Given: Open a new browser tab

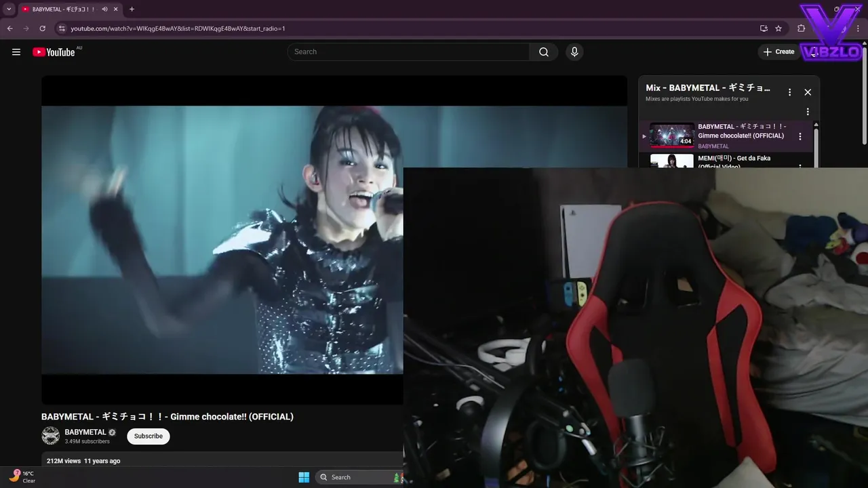Looking at the screenshot, I should (132, 9).
